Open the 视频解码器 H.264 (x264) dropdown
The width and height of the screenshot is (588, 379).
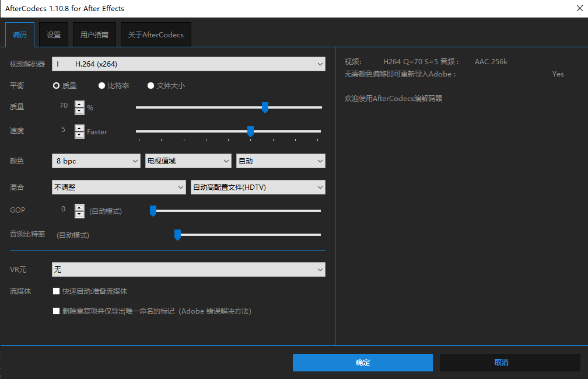188,64
